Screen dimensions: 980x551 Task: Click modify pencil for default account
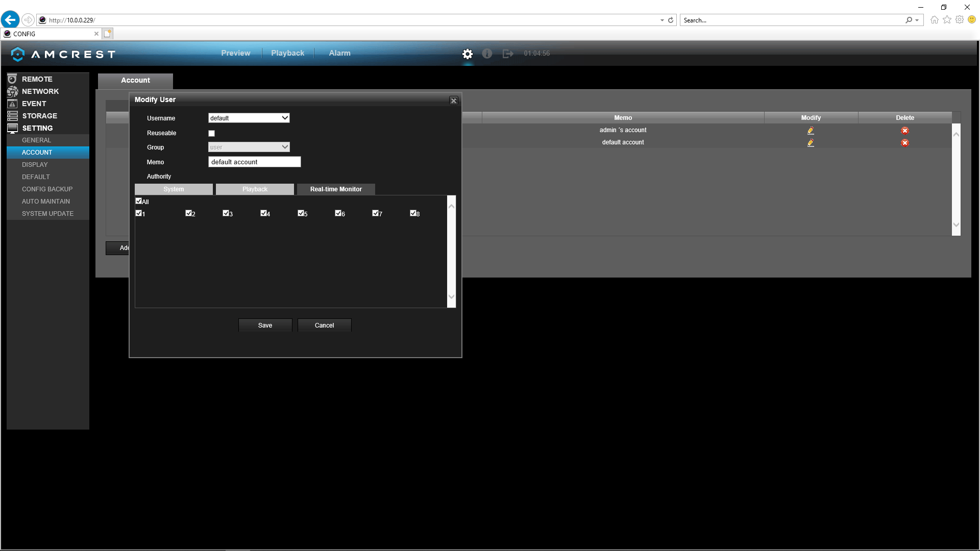coord(811,143)
